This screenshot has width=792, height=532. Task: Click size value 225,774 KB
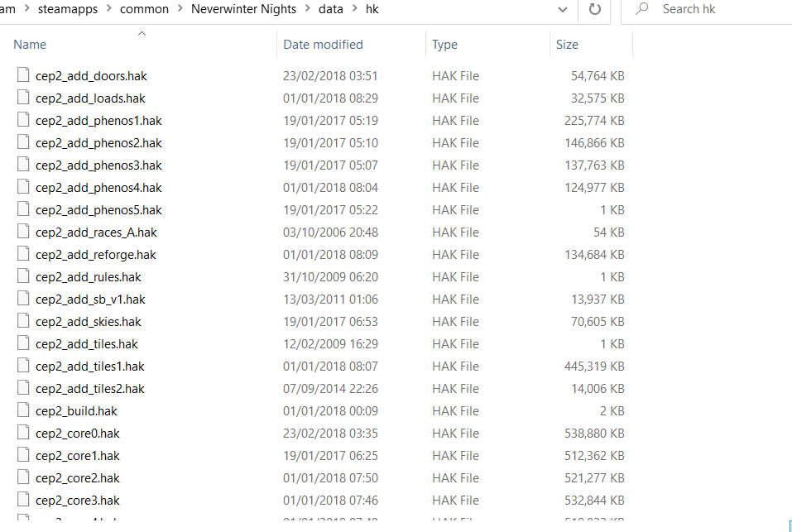click(x=594, y=121)
